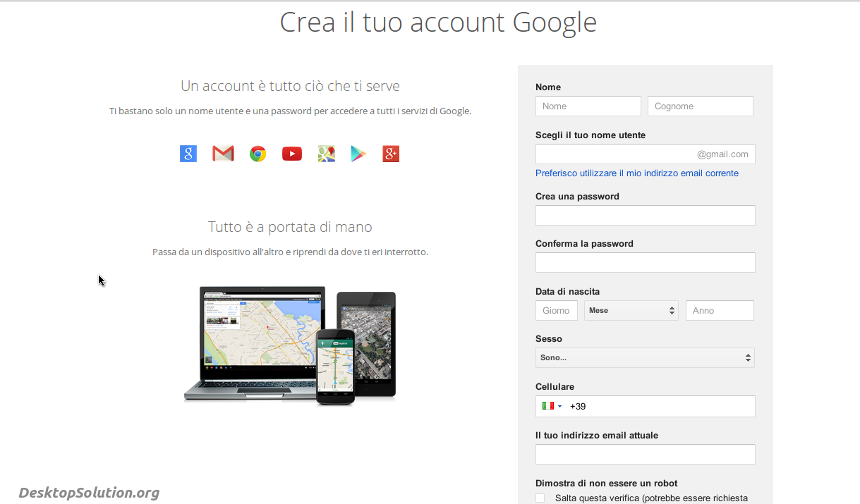
Task: Click the "Scegli il tuo nome utente" label
Action: [591, 135]
